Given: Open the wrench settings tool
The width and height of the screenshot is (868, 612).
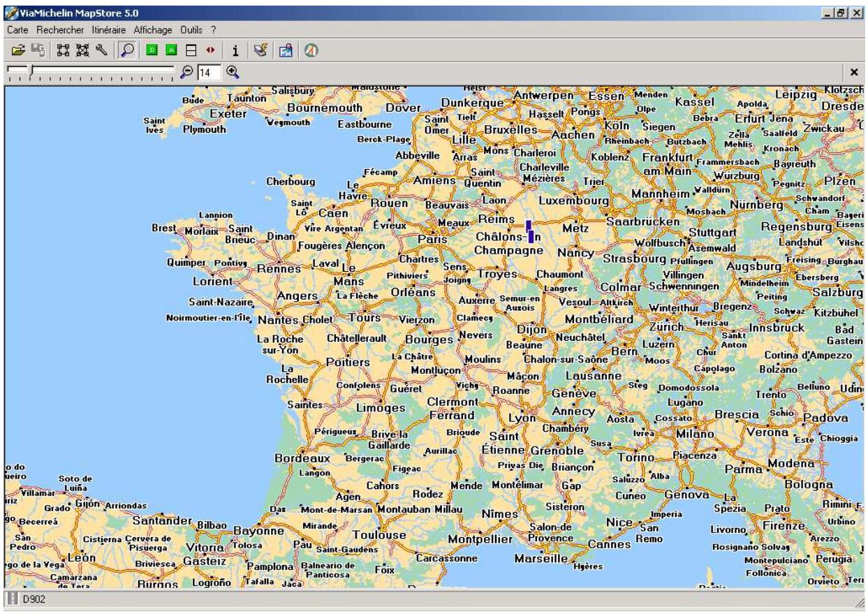Looking at the screenshot, I should coord(101,50).
